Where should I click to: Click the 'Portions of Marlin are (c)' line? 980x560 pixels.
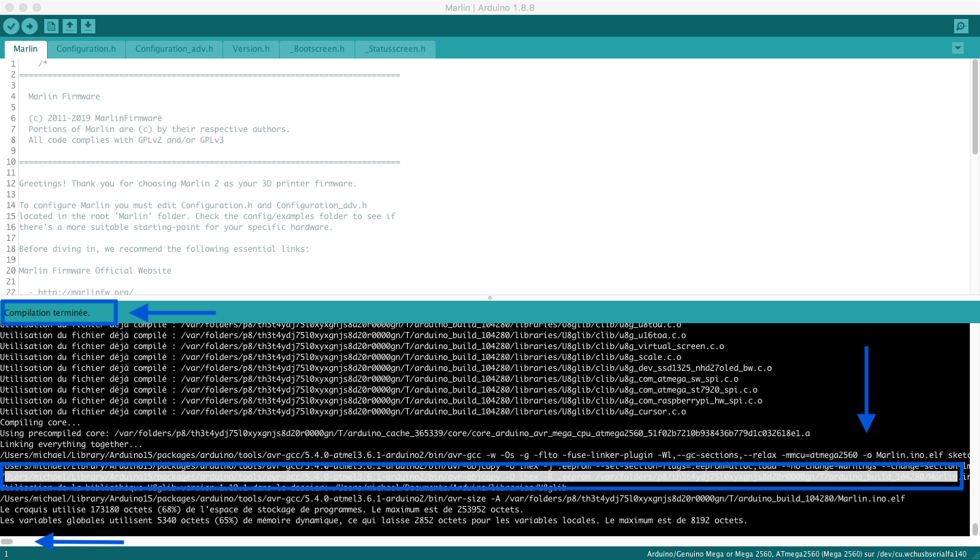[159, 129]
